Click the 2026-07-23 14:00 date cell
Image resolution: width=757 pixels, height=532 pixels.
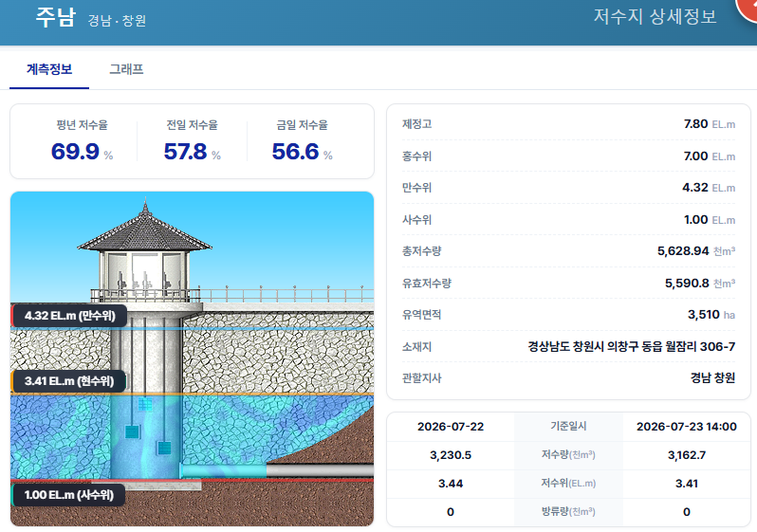coord(686,427)
